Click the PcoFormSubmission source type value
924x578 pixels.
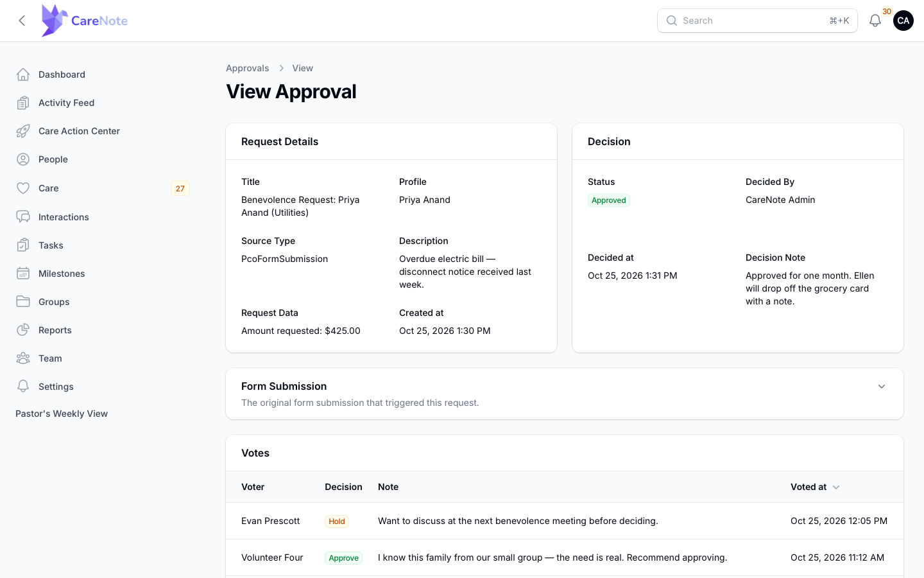click(x=284, y=259)
